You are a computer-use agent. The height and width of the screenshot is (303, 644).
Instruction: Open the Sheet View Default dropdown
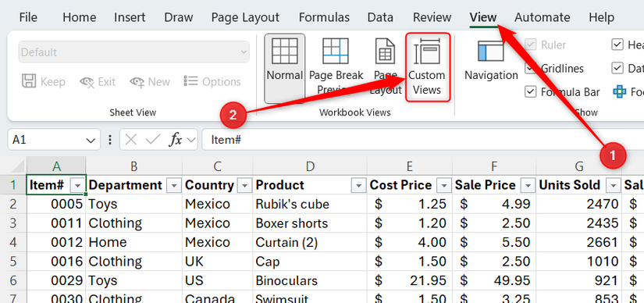[x=134, y=52]
